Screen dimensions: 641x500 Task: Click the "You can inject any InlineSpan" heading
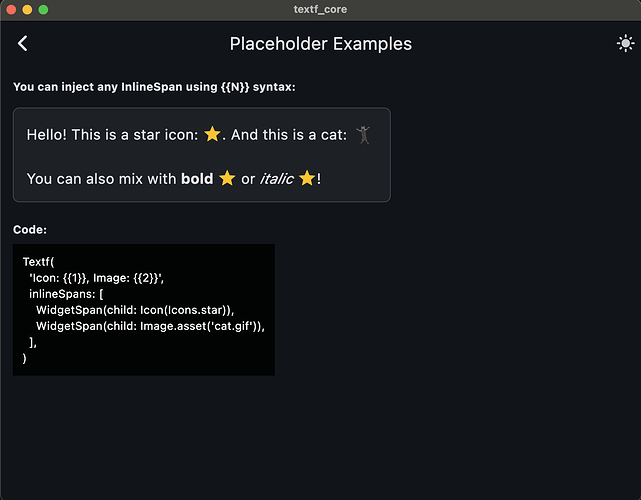[154, 87]
